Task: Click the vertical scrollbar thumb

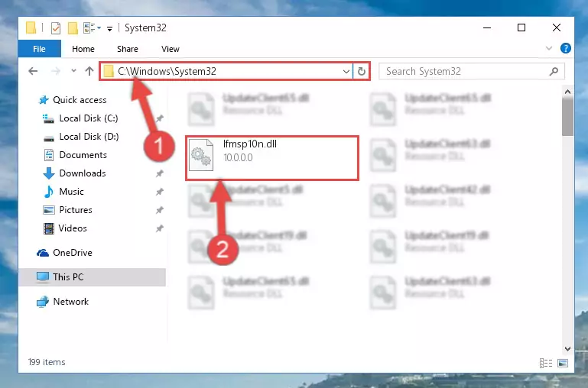Action: pyautogui.click(x=567, y=118)
